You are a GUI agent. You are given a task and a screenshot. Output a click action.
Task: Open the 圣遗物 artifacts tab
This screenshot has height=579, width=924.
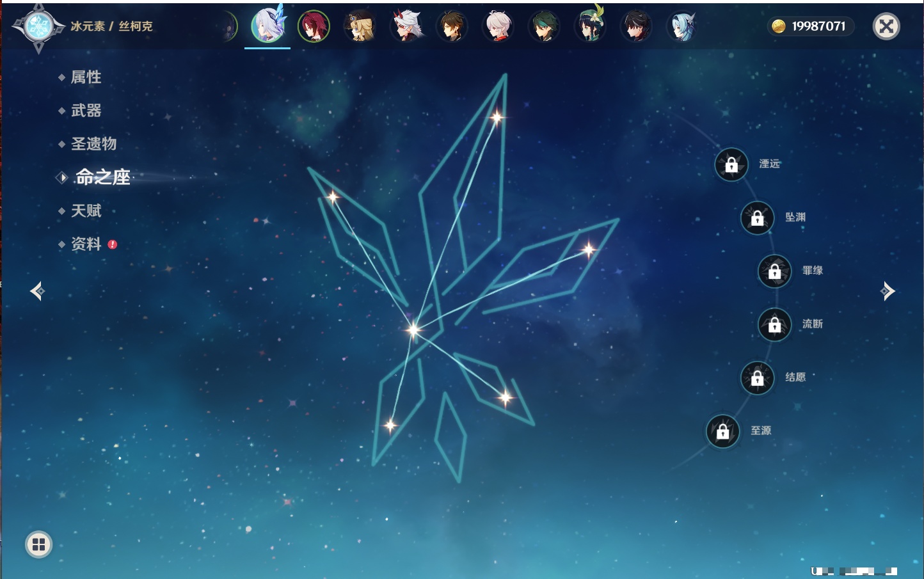93,144
